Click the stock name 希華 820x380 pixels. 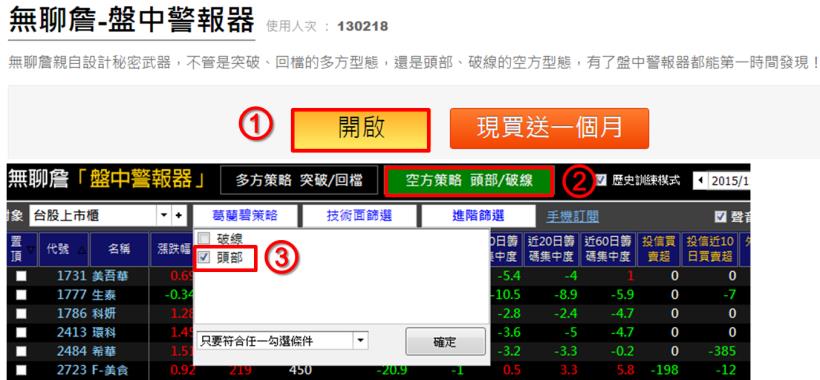104,351
